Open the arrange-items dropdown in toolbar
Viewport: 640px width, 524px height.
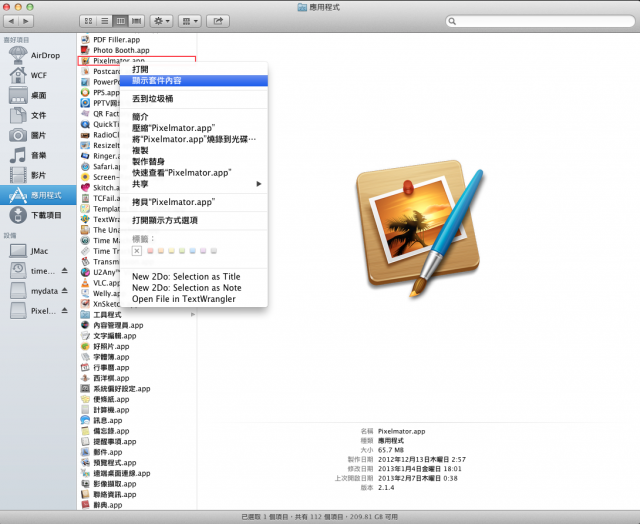click(x=190, y=21)
